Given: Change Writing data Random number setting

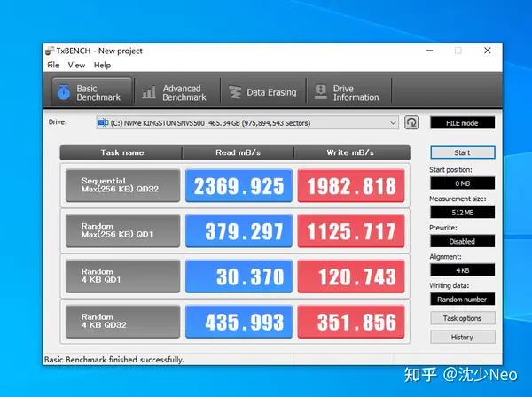Looking at the screenshot, I should tap(462, 299).
